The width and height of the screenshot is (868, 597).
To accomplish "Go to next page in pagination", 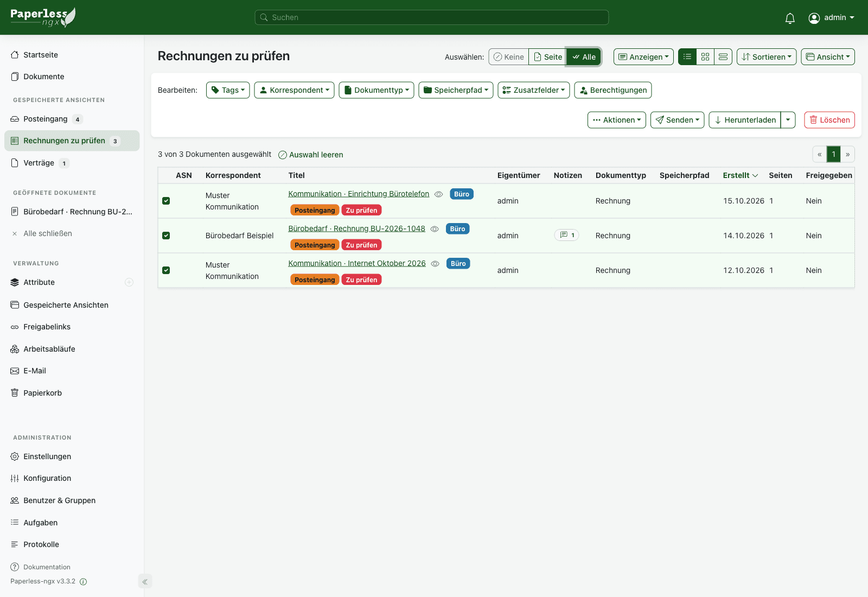I will point(847,154).
